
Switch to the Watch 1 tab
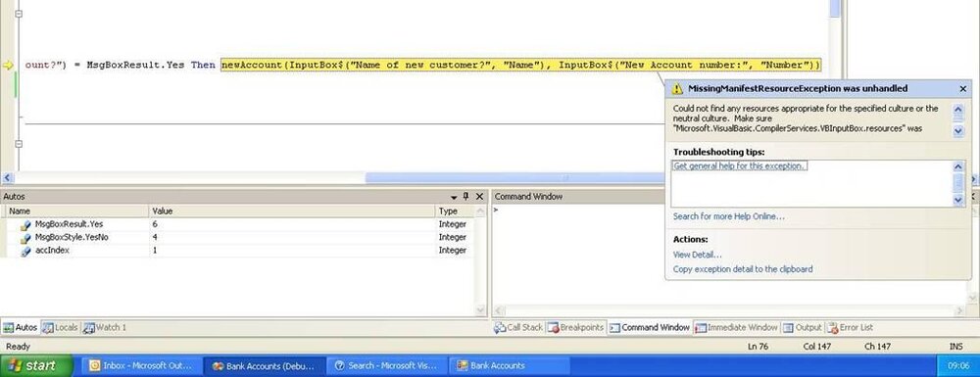point(105,327)
